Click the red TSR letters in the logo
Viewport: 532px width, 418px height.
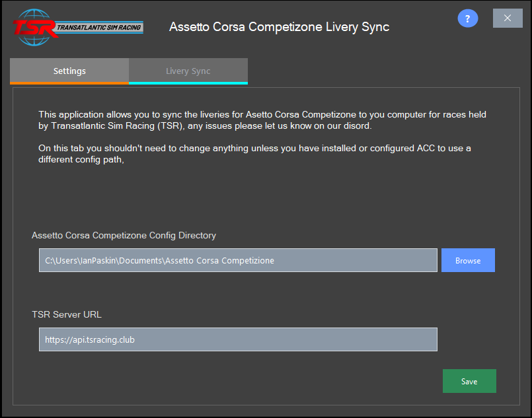point(34,28)
